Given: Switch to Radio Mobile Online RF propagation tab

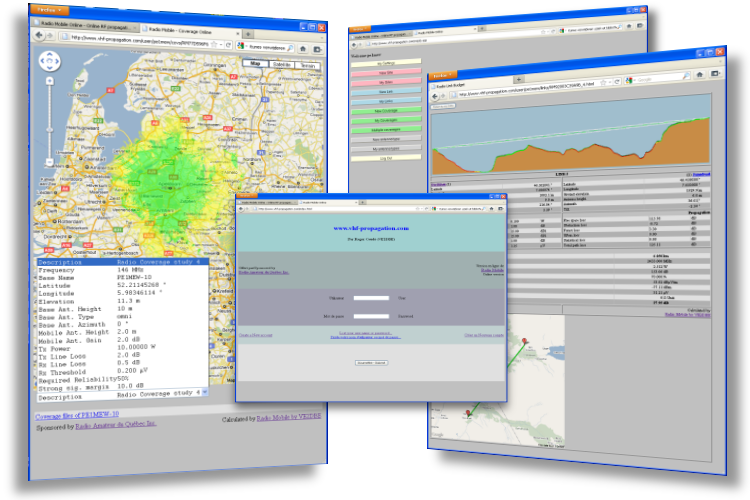Looking at the screenshot, I should 85,24.
